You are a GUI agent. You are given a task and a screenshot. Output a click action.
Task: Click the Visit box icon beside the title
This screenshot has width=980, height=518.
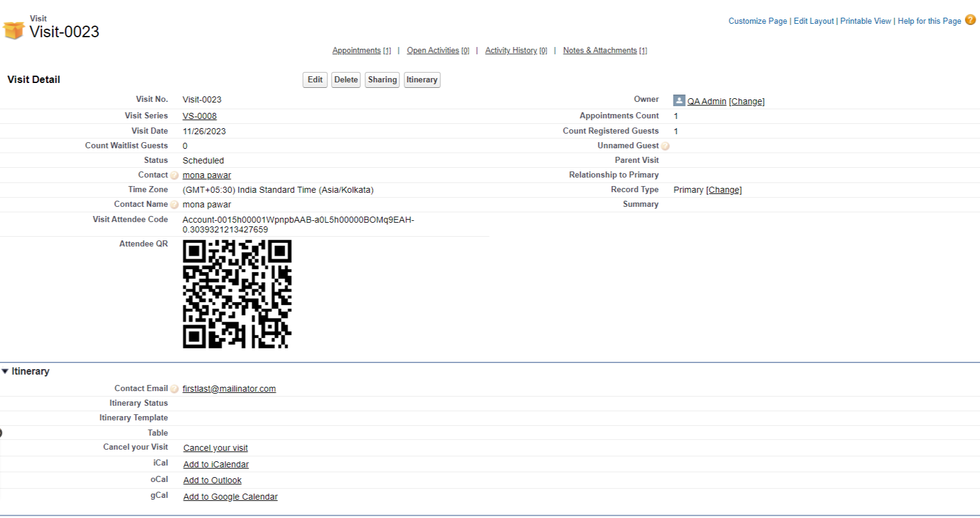pos(13,30)
